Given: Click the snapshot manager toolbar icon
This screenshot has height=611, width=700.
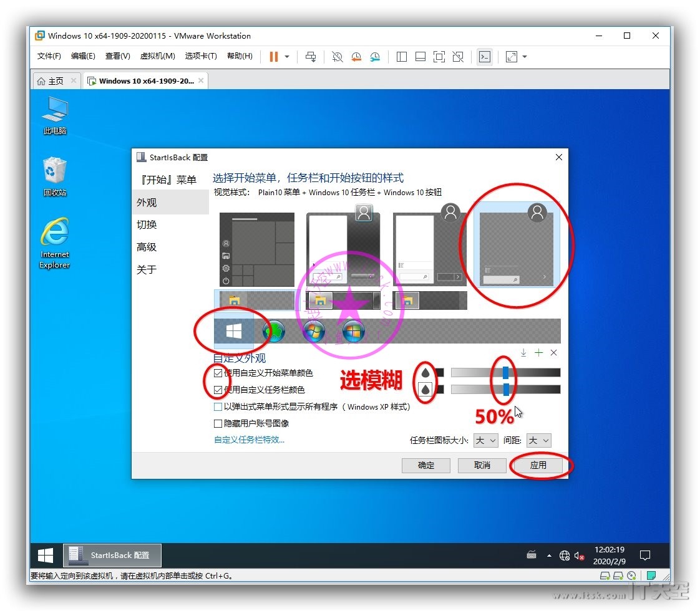Looking at the screenshot, I should (375, 57).
